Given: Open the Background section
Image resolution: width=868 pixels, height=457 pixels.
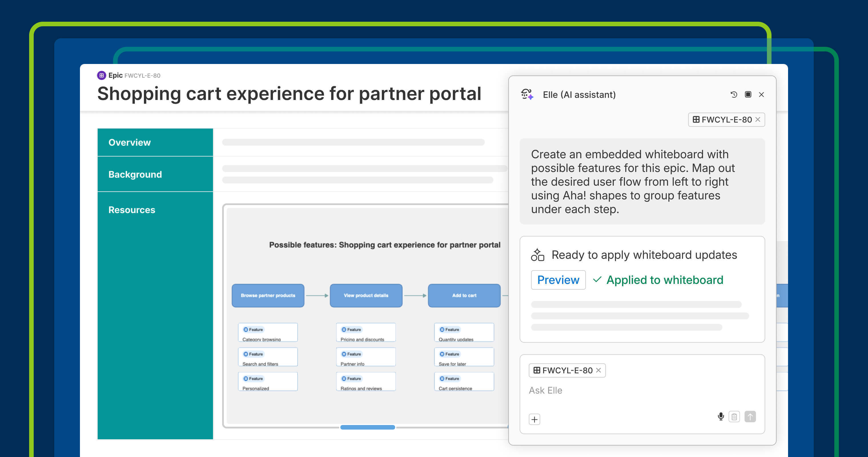Looking at the screenshot, I should pos(155,174).
